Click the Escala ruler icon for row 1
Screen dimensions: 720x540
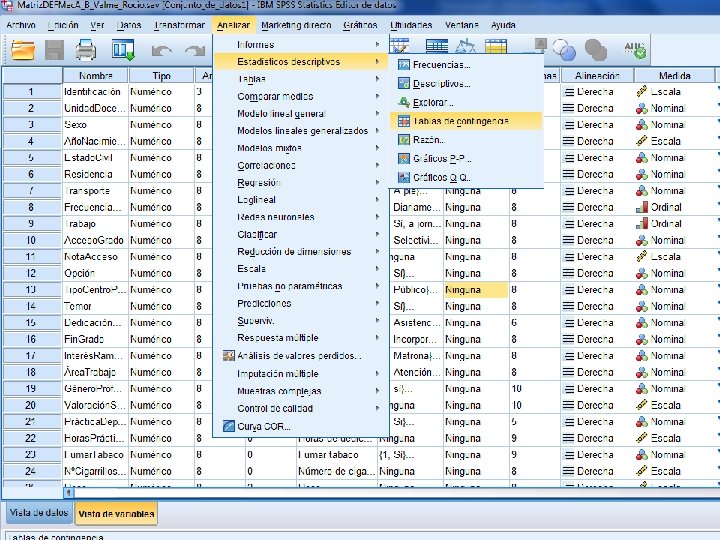click(642, 91)
